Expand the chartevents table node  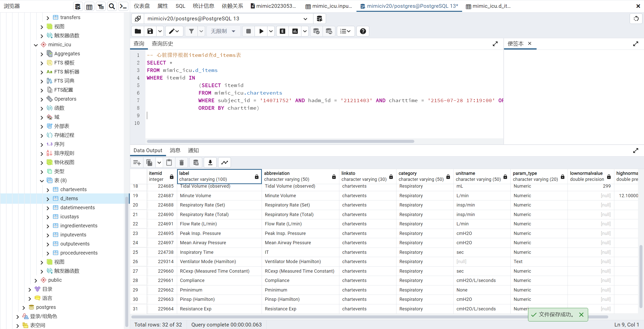48,190
